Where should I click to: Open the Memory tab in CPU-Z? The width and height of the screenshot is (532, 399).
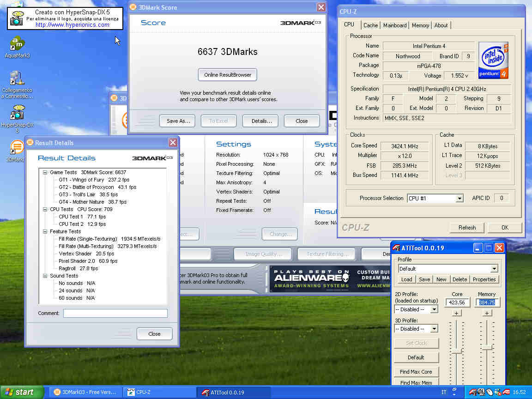coord(420,25)
